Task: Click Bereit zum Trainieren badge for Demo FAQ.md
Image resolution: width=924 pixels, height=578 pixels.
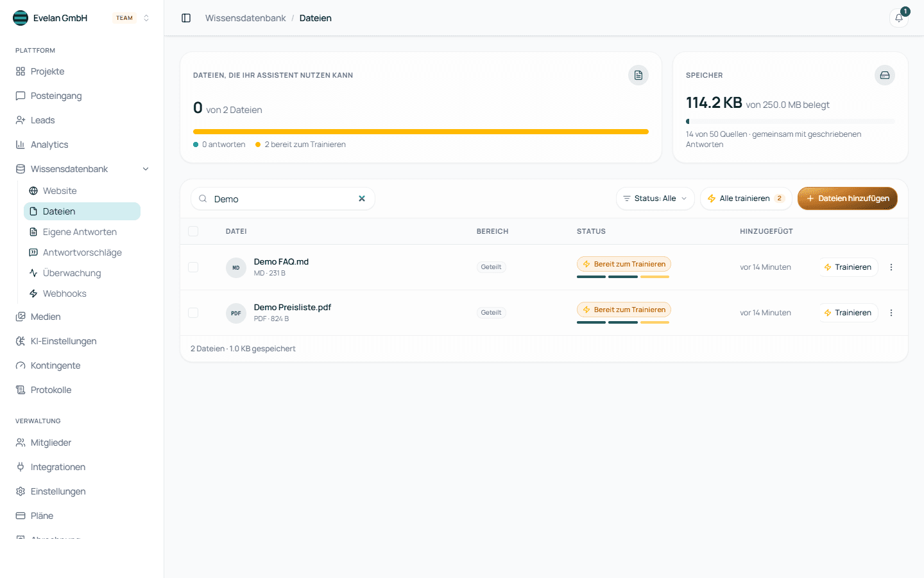Action: 624,264
